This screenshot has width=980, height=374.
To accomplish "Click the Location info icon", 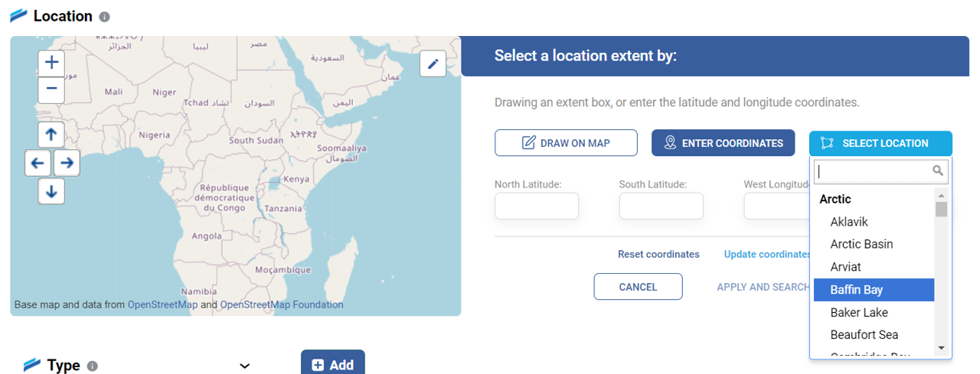I will pyautogui.click(x=105, y=17).
